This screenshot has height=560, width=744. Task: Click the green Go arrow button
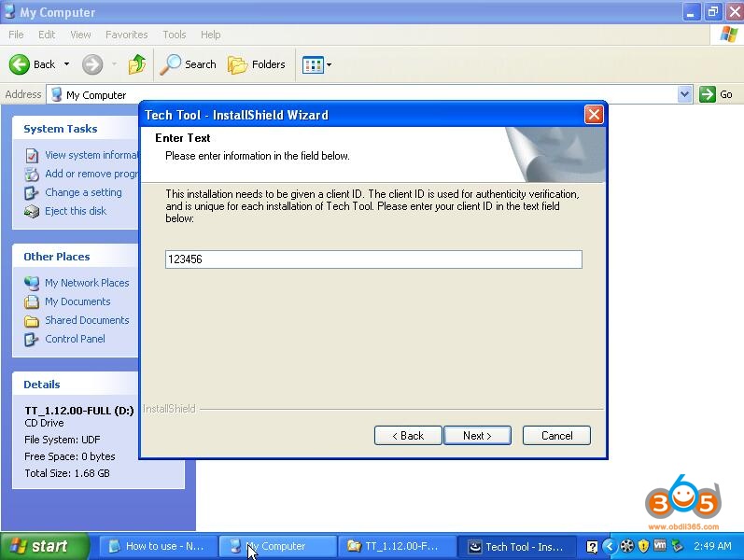click(707, 94)
